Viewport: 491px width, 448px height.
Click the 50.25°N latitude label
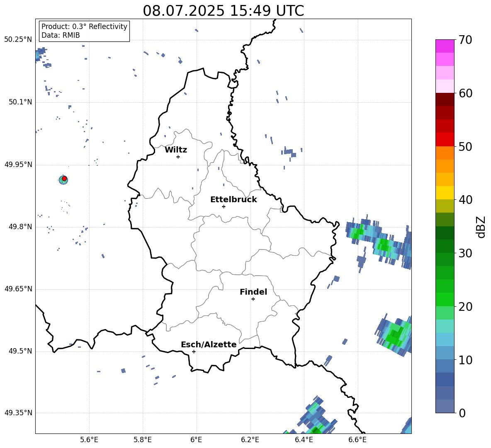(18, 40)
